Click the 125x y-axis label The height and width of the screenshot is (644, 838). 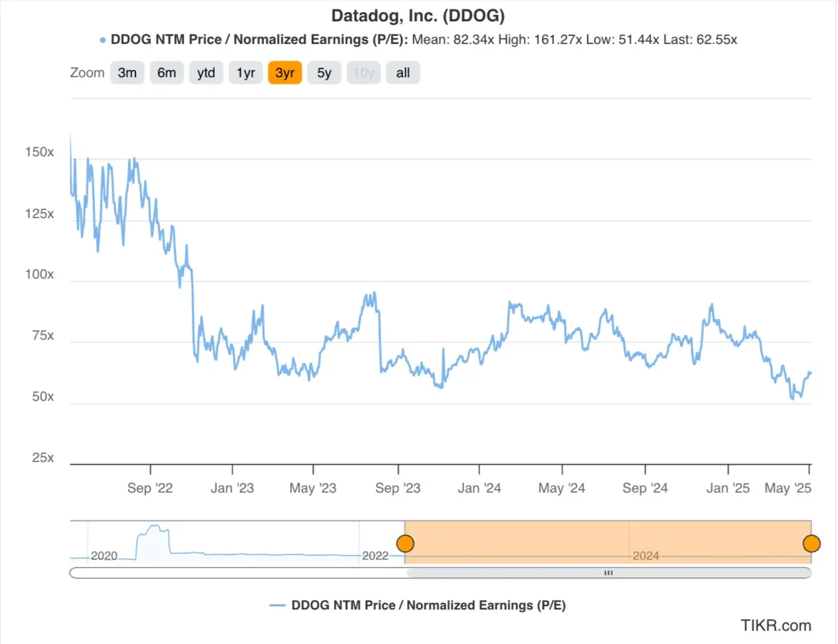[39, 214]
